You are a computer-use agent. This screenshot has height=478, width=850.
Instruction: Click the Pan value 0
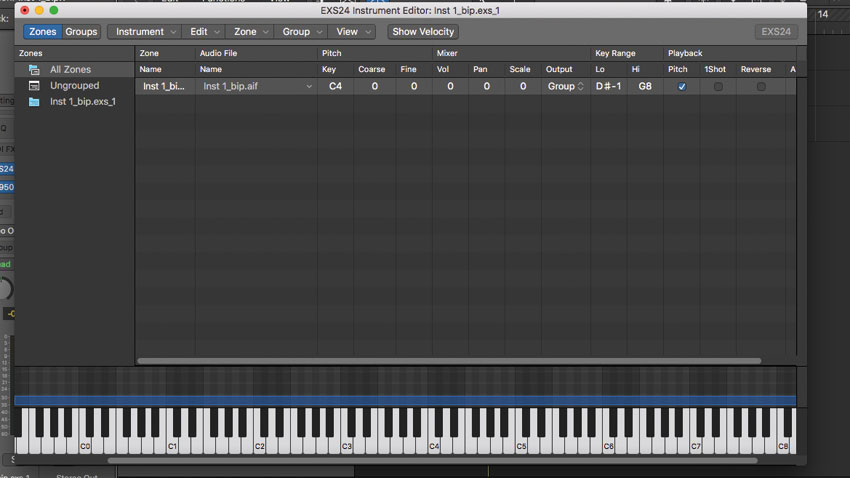point(486,86)
